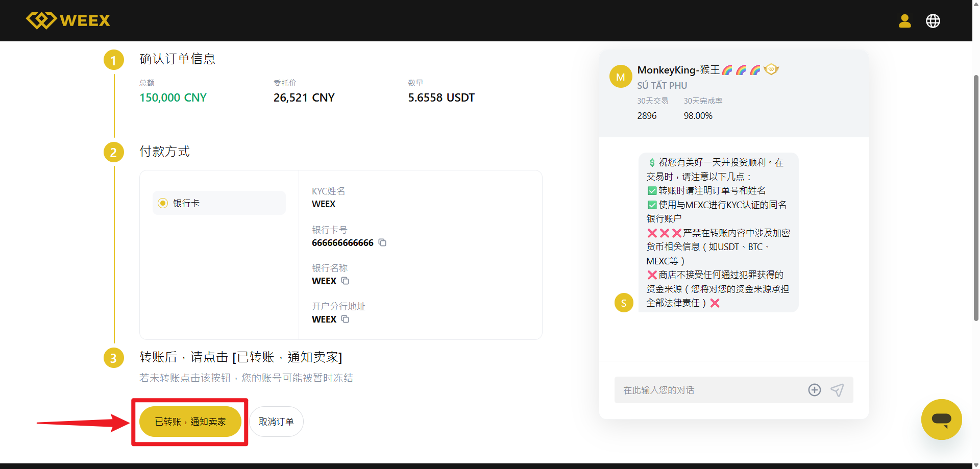
Task: Copy the branch address WEEX
Action: click(345, 319)
